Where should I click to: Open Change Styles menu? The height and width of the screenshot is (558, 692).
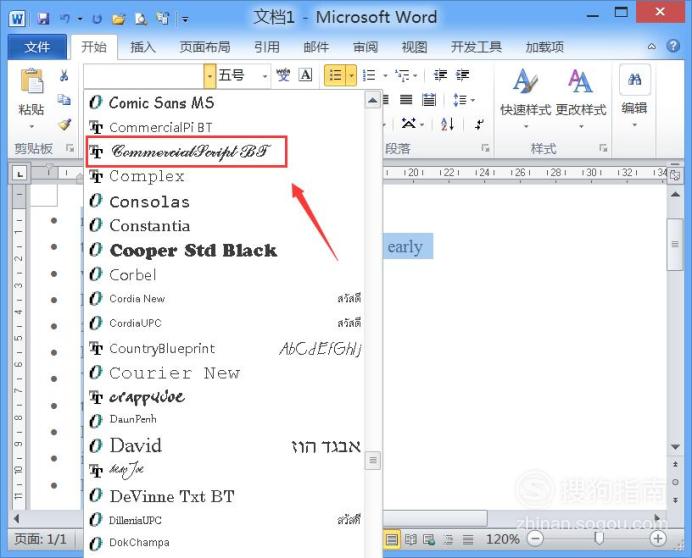coord(580,97)
